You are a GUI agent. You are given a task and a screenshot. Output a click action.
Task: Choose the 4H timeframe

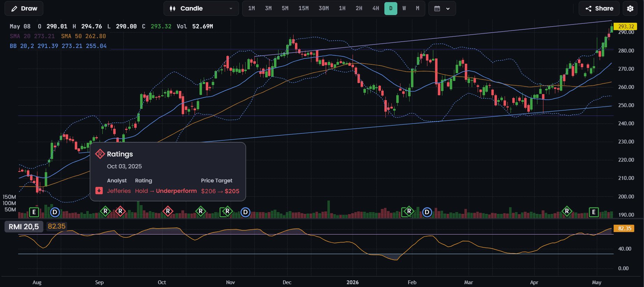(376, 8)
